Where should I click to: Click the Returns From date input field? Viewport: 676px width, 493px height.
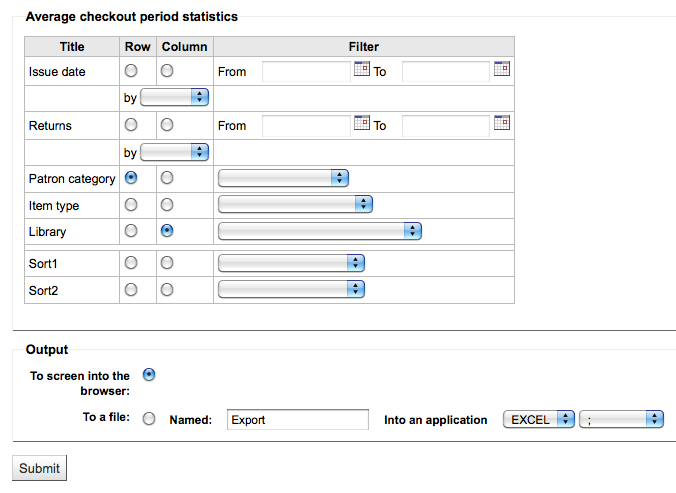pyautogui.click(x=307, y=125)
